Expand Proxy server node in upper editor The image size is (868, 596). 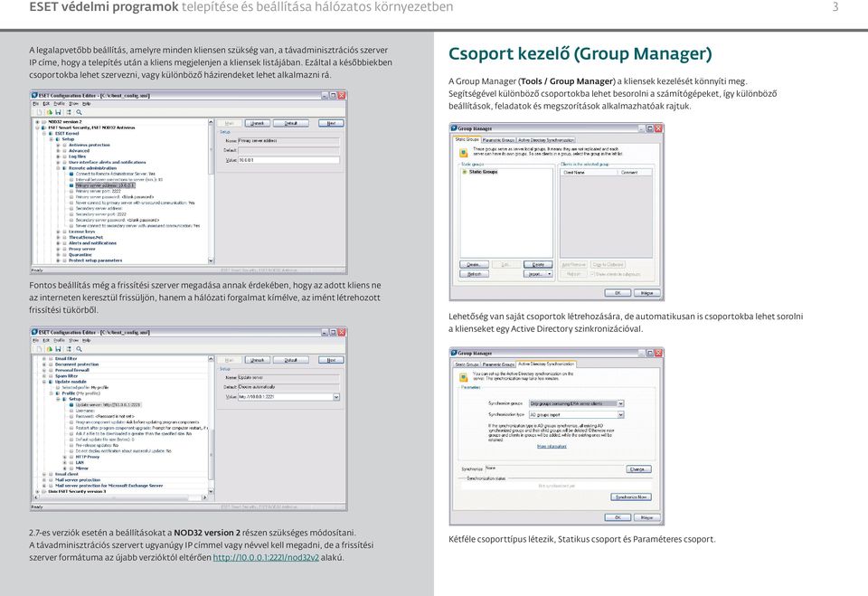point(58,249)
